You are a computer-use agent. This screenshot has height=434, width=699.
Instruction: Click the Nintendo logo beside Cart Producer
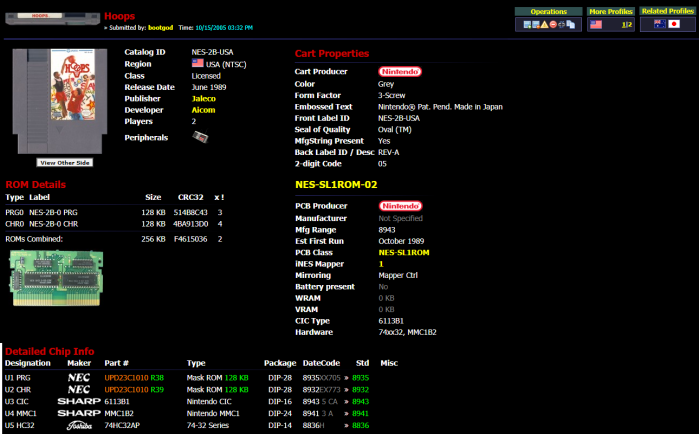pyautogui.click(x=400, y=71)
